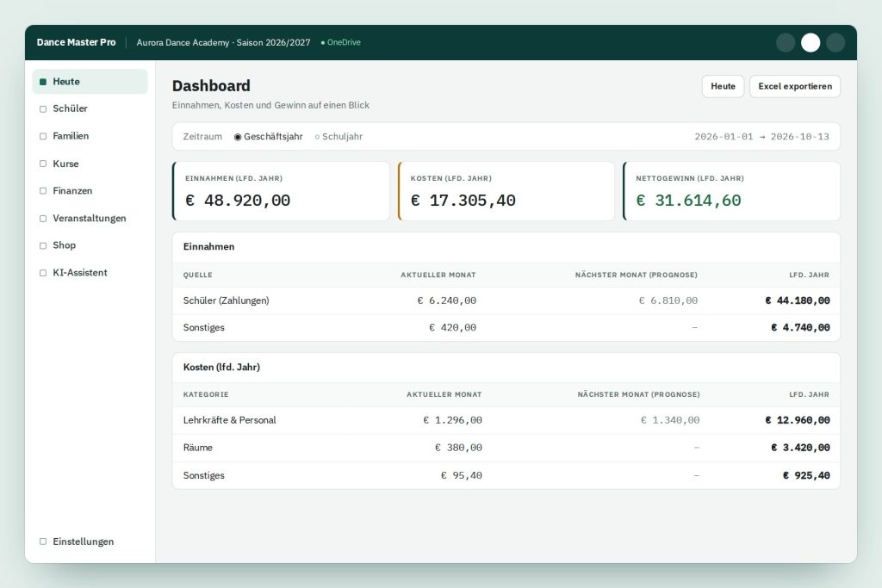The image size is (882, 588).
Task: Click the yearly value € 3.420,00
Action: 800,448
